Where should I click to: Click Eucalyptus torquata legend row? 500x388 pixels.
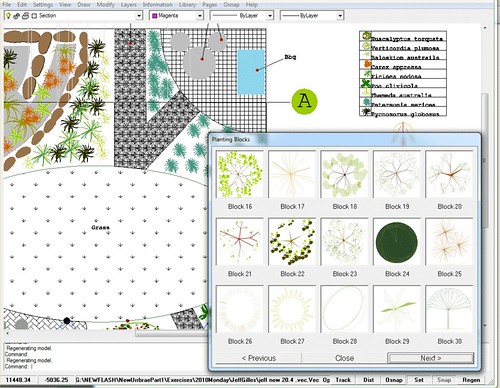pyautogui.click(x=403, y=36)
